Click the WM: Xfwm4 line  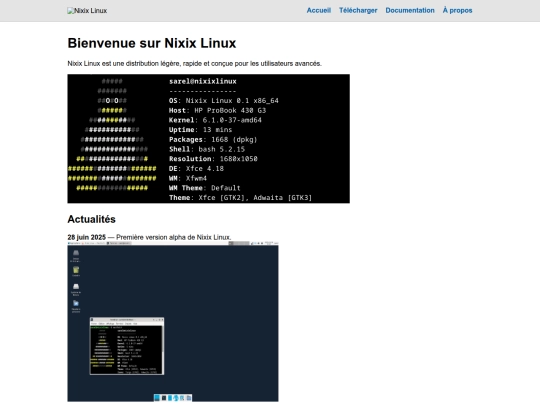point(188,178)
